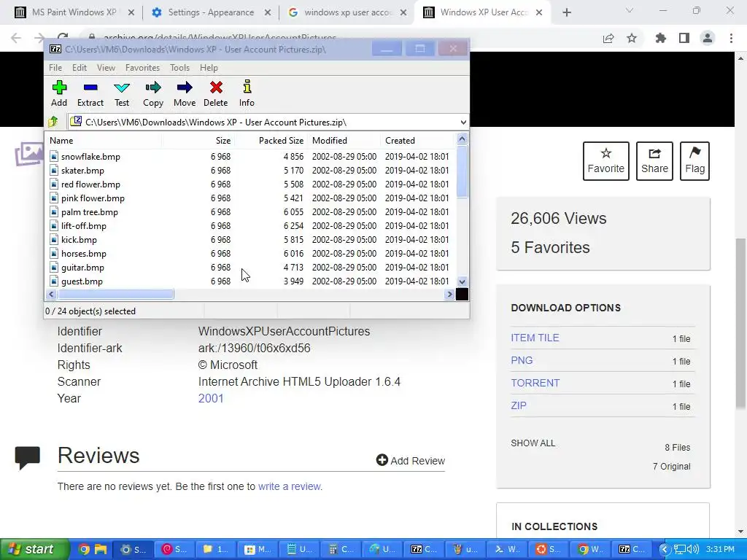The width and height of the screenshot is (747, 560).
Task: Select the palm tree.bmp file
Action: coord(90,212)
